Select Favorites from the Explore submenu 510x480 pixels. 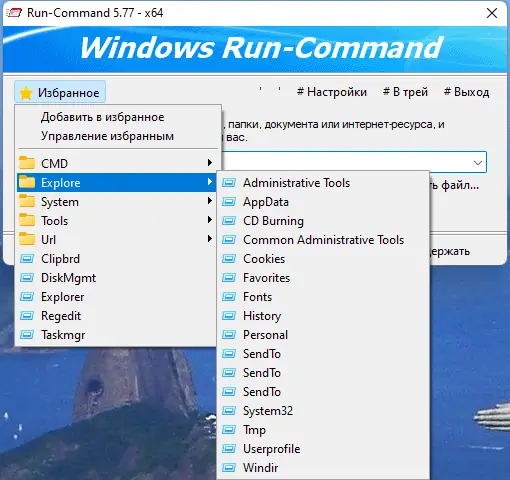click(323, 278)
